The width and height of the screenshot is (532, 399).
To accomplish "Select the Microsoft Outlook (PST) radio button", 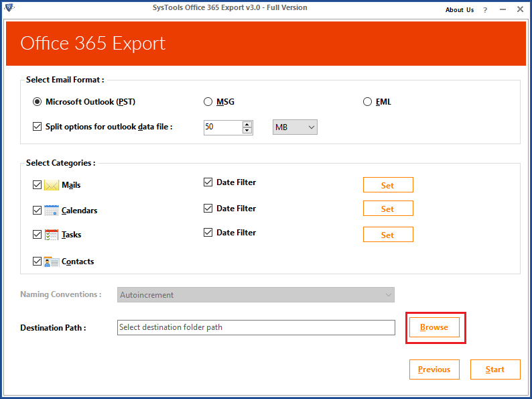I will click(37, 102).
